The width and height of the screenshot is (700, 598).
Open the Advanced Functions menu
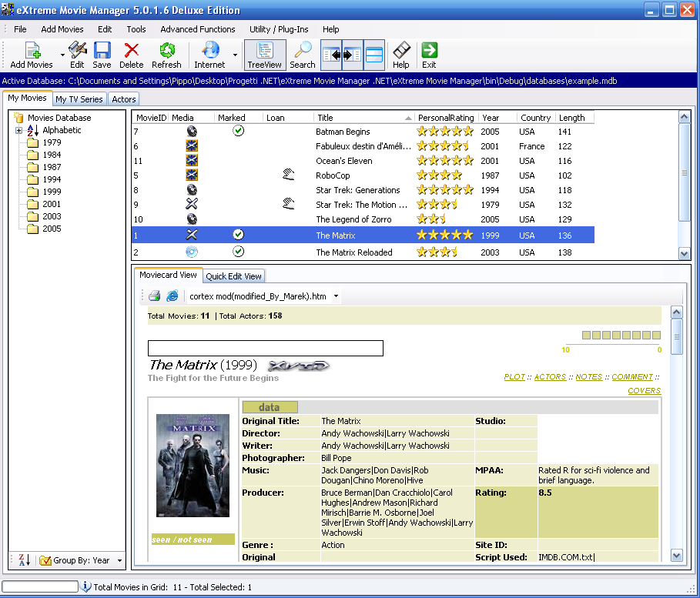tap(197, 29)
